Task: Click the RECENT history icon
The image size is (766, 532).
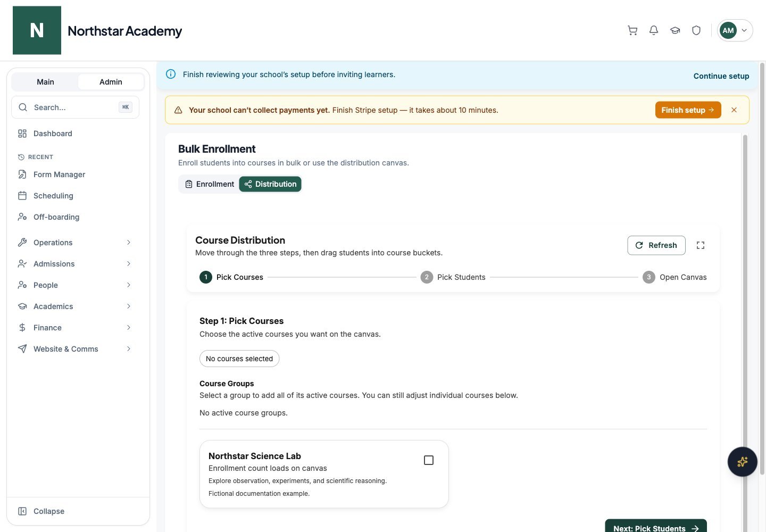Action: (x=21, y=157)
